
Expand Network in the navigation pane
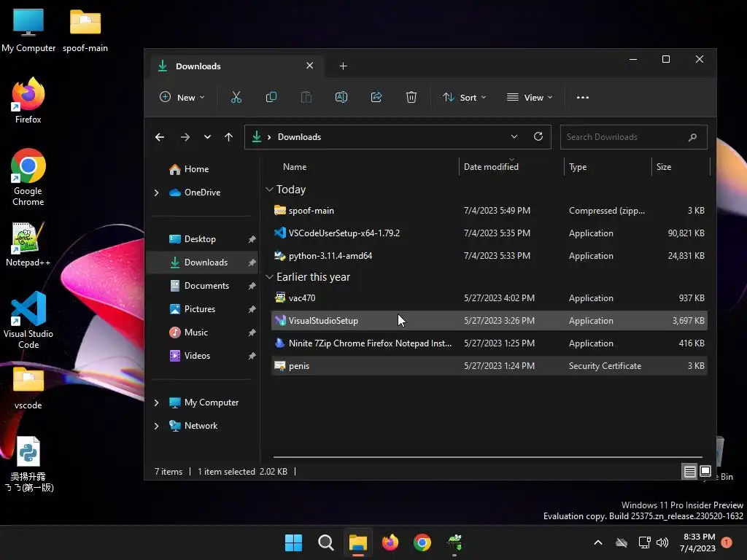(x=156, y=426)
